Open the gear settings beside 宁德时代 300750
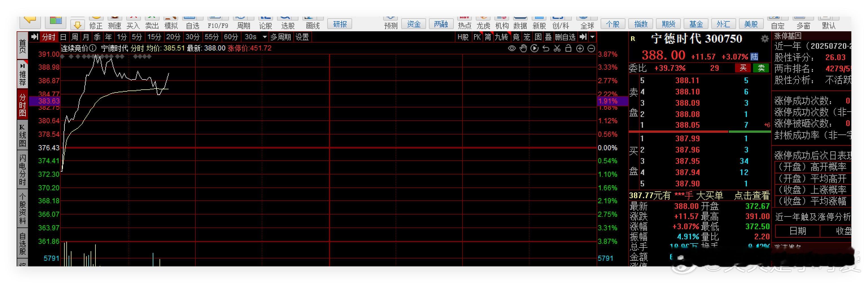The height and width of the screenshot is (283, 868). pyautogui.click(x=765, y=38)
